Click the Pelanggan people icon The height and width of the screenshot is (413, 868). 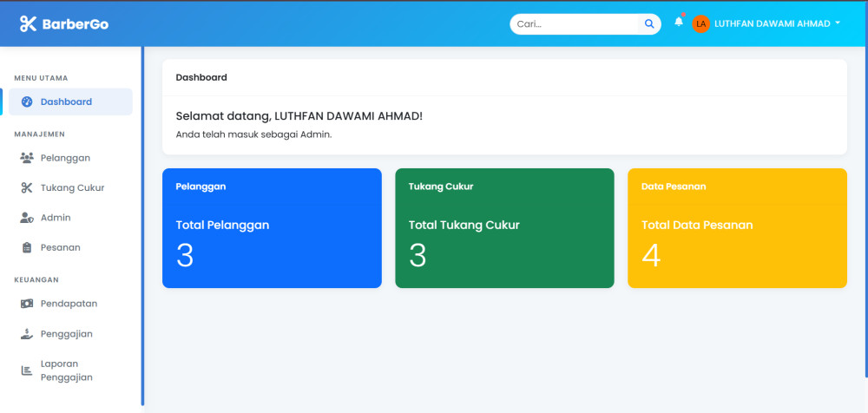pos(27,158)
